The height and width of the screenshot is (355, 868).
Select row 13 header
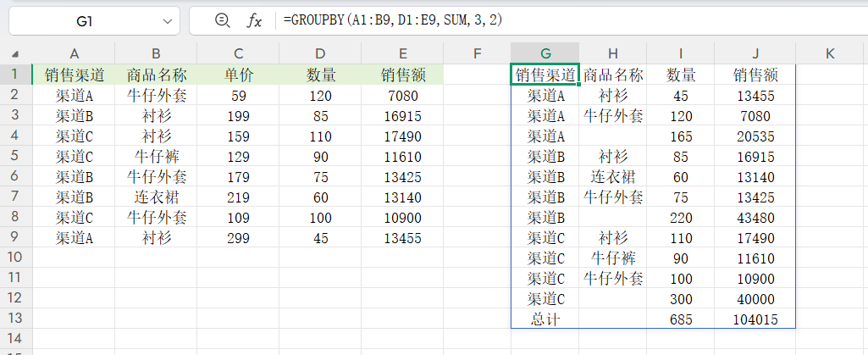point(16,319)
